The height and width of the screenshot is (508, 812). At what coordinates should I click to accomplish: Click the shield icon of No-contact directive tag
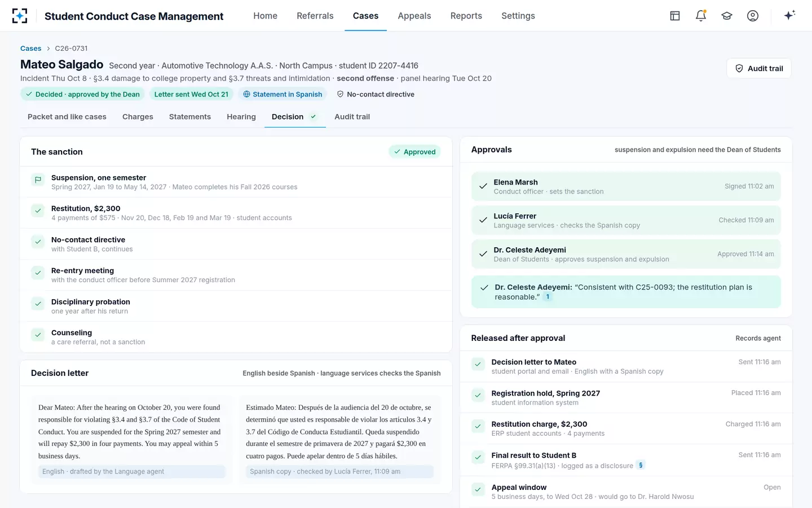point(340,94)
